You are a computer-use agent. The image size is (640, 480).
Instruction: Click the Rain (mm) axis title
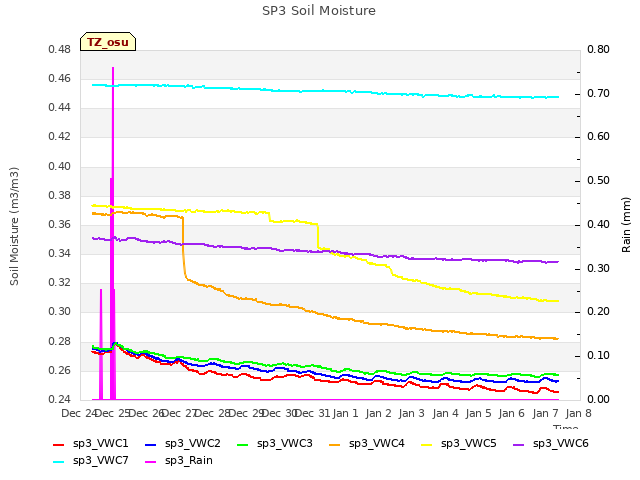626,225
